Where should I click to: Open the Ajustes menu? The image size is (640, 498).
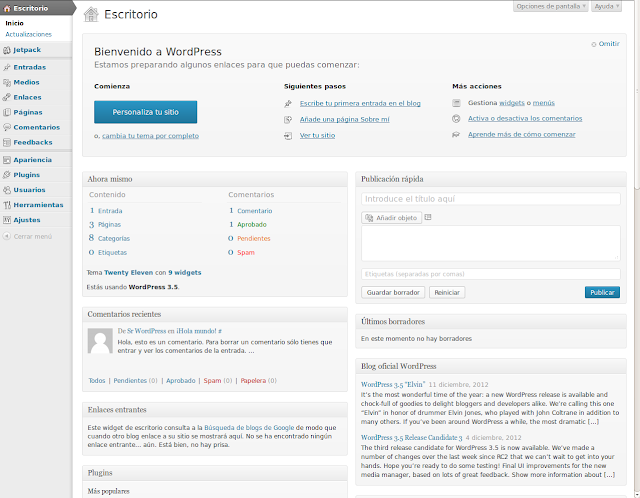pos(36,220)
